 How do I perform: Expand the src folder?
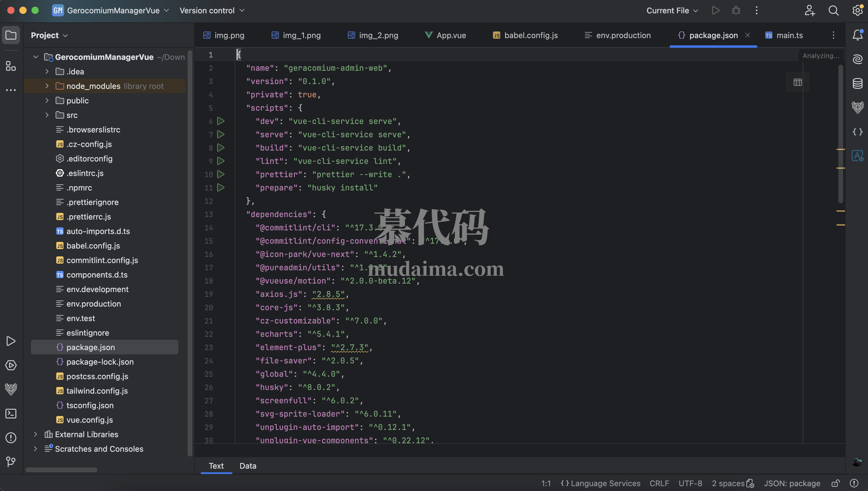click(47, 115)
